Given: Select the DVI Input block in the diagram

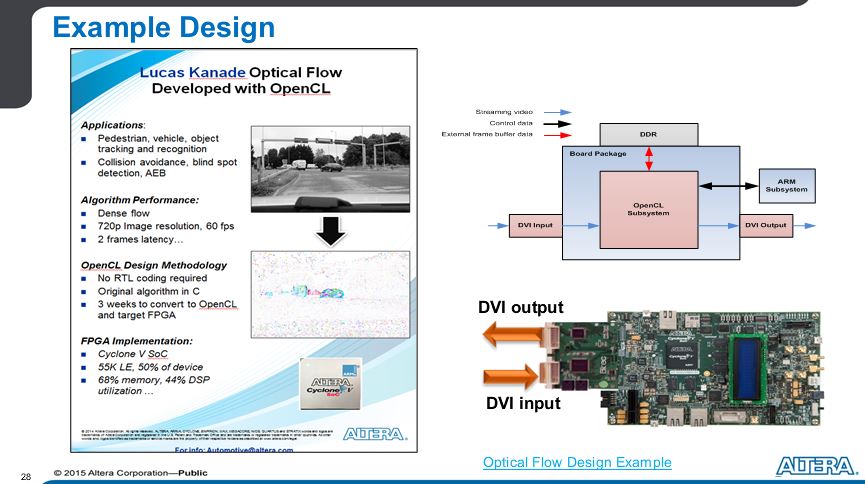Looking at the screenshot, I should (x=535, y=225).
